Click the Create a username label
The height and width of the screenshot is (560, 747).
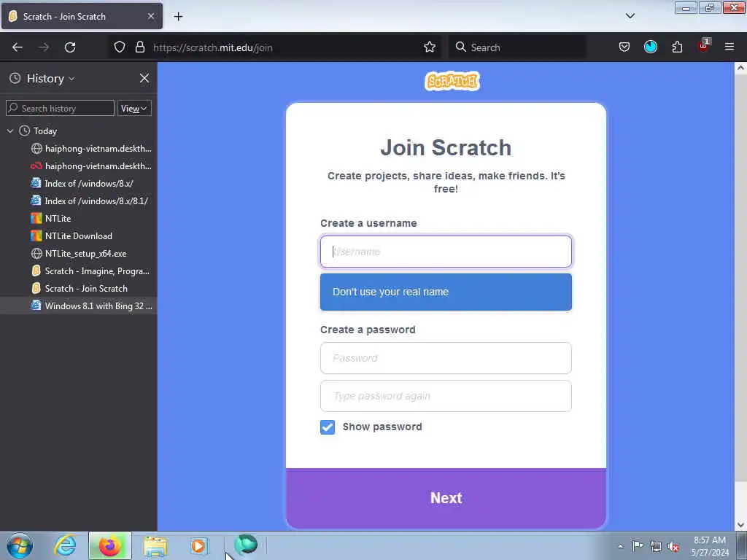point(368,223)
